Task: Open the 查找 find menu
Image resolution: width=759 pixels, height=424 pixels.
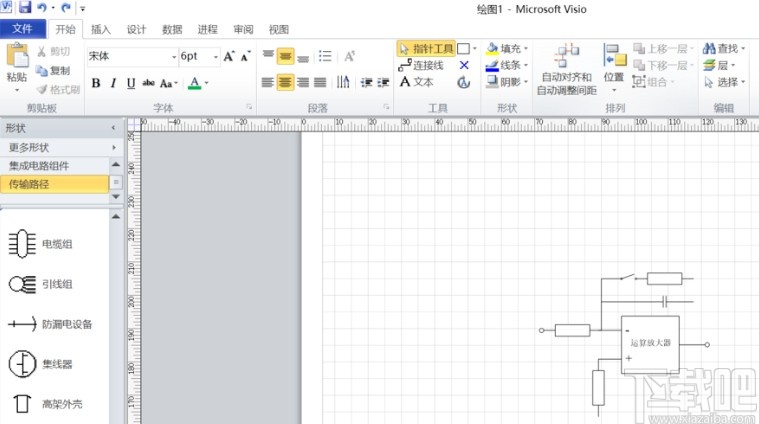Action: (724, 48)
